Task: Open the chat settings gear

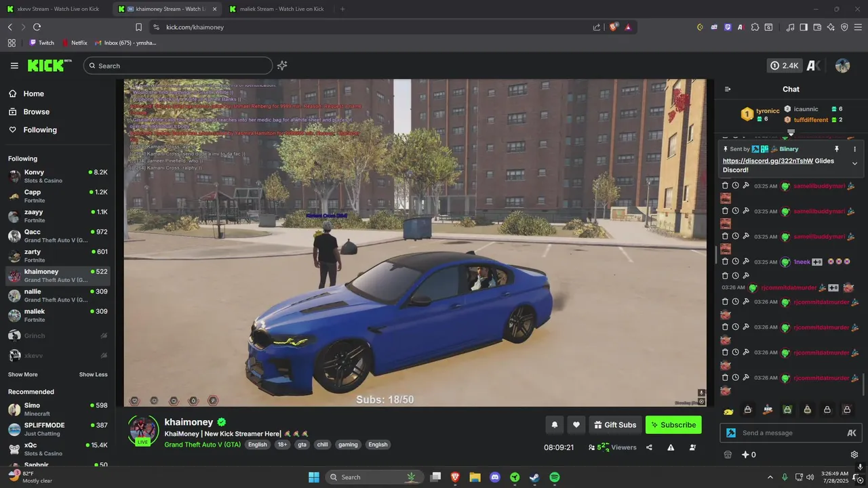Action: (854, 455)
